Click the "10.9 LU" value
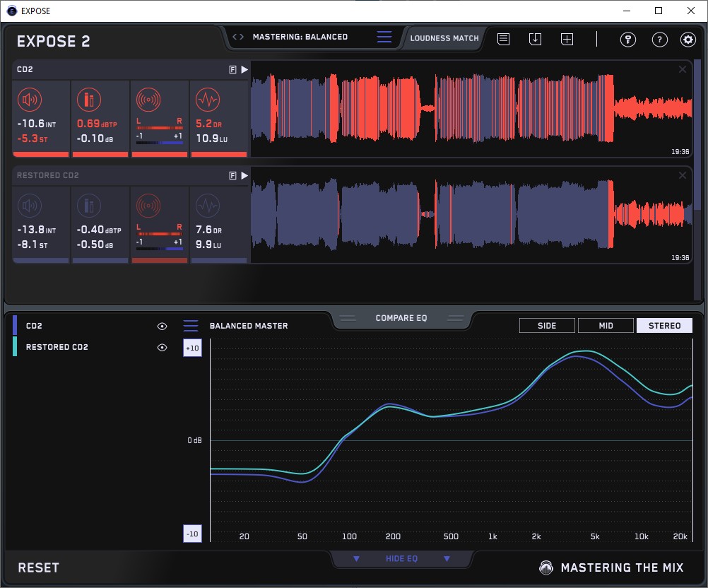 (x=212, y=139)
